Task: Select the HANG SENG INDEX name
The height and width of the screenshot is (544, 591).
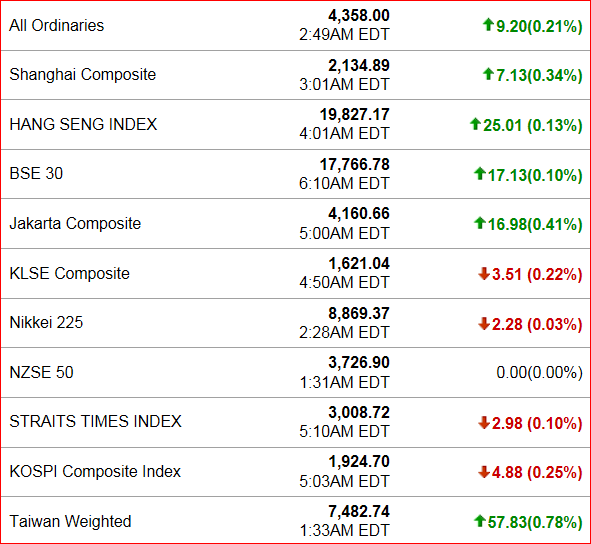Action: click(83, 124)
